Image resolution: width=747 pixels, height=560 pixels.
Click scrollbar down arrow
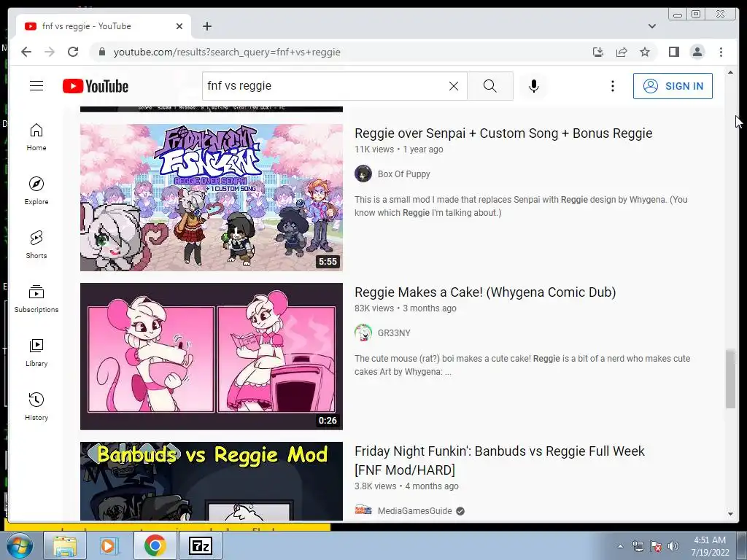click(730, 514)
